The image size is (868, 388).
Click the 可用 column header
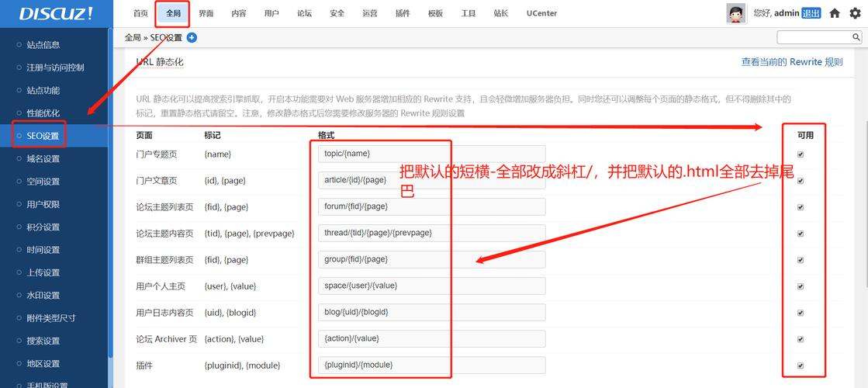tap(805, 135)
